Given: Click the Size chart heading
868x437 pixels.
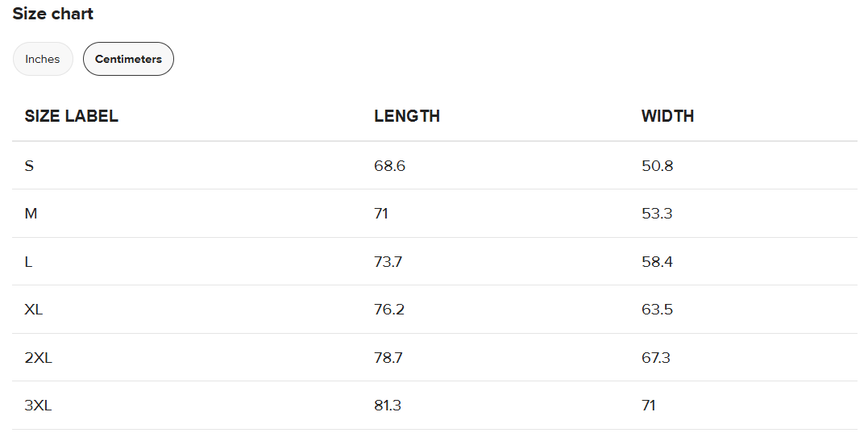Looking at the screenshot, I should (x=53, y=14).
